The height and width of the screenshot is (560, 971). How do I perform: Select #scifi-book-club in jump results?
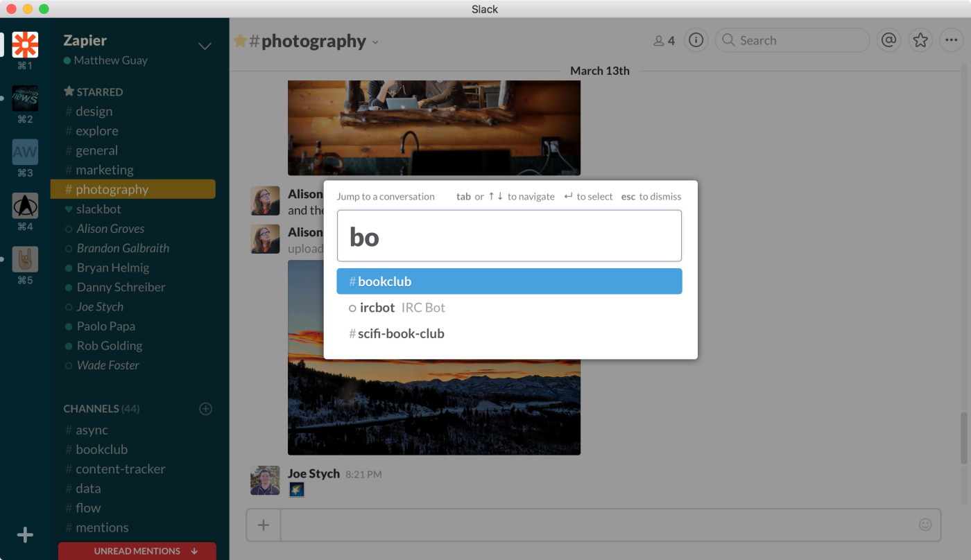point(509,333)
